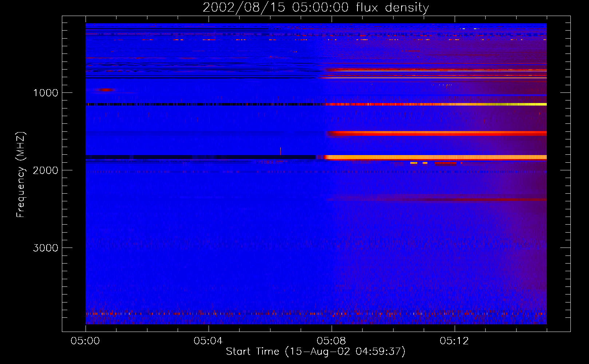Click the 05:00 time tick label
Image resolution: width=589 pixels, height=364 pixels.
coord(85,341)
